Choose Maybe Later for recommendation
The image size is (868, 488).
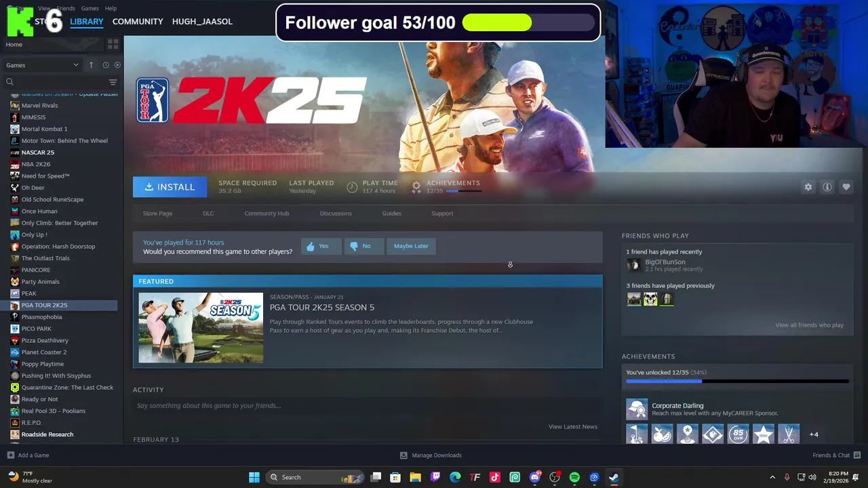pos(411,246)
